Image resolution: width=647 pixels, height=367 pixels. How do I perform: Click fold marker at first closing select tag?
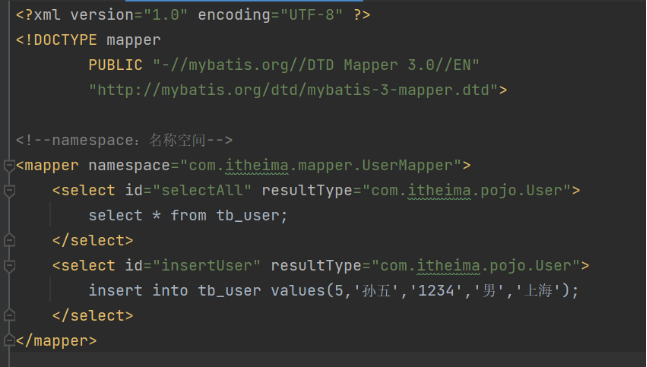click(9, 240)
